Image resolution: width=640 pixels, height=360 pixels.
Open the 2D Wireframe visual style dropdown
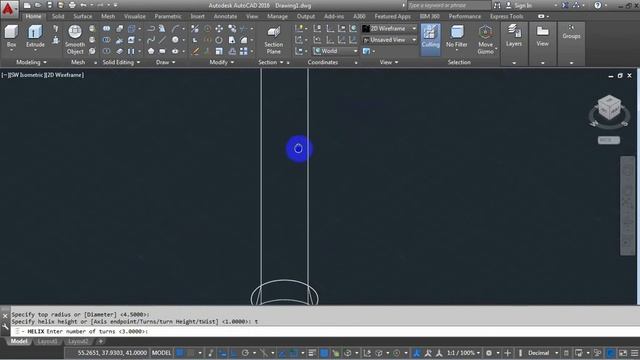pyautogui.click(x=390, y=29)
